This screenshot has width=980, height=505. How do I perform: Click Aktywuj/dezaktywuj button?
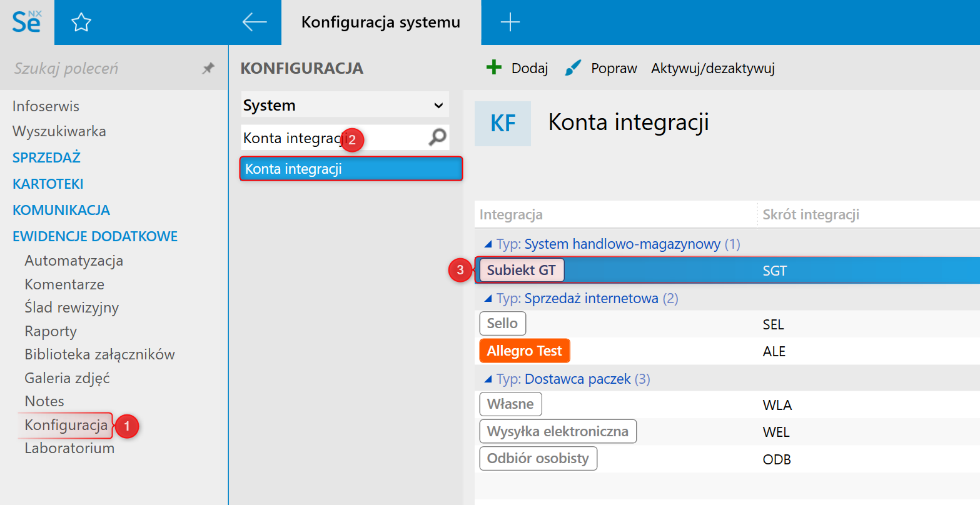click(712, 68)
